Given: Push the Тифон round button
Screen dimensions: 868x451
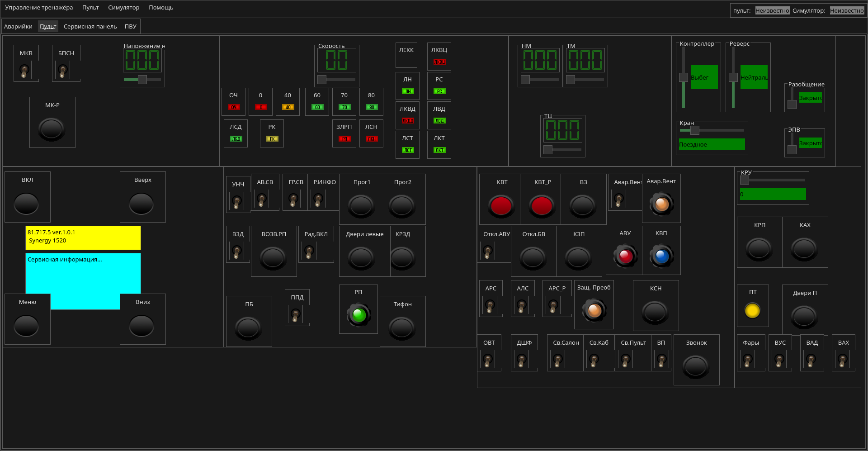Looking at the screenshot, I should click(401, 328).
